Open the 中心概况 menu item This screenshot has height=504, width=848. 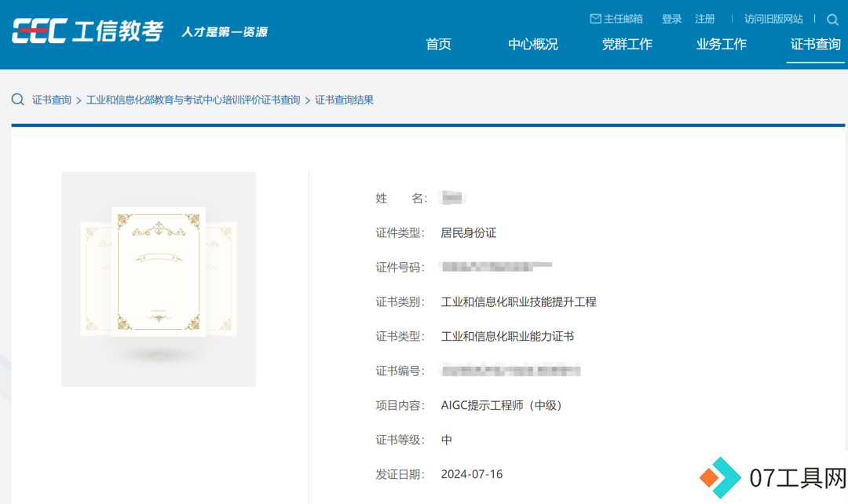pyautogui.click(x=532, y=44)
